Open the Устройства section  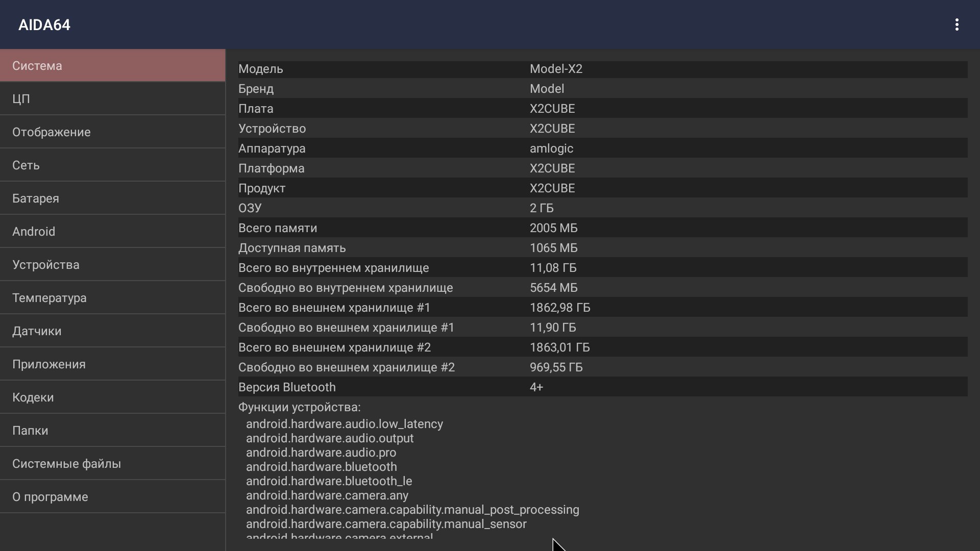[x=112, y=265]
